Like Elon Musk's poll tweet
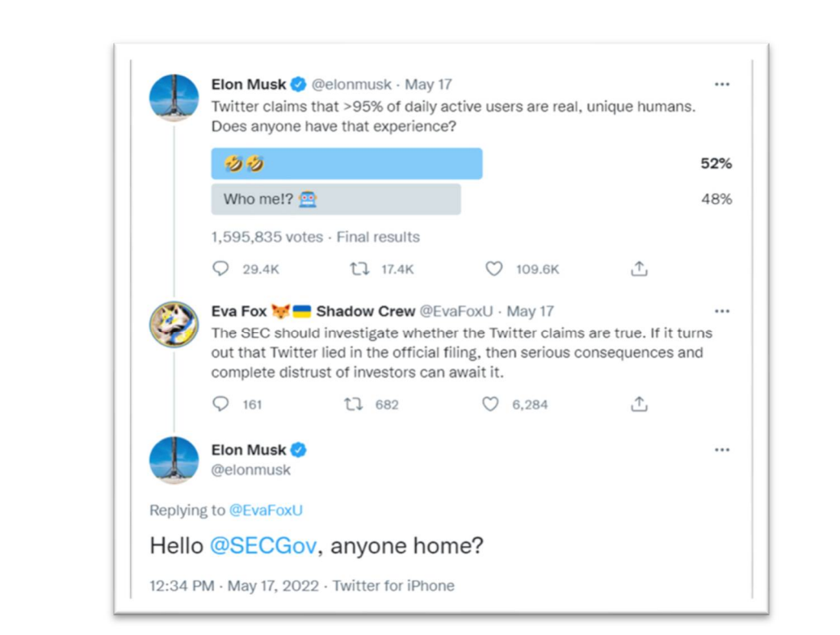This screenshot has height=635, width=840. coord(493,269)
